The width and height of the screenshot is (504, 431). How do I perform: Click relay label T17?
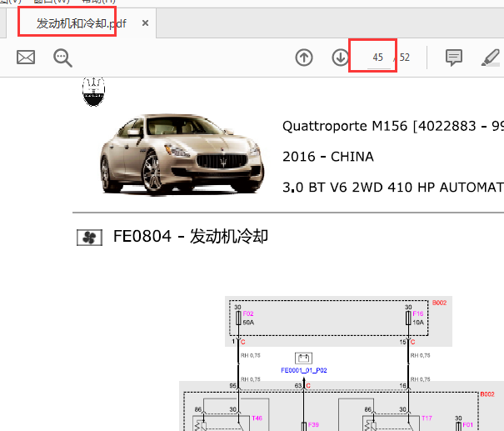tap(427, 418)
